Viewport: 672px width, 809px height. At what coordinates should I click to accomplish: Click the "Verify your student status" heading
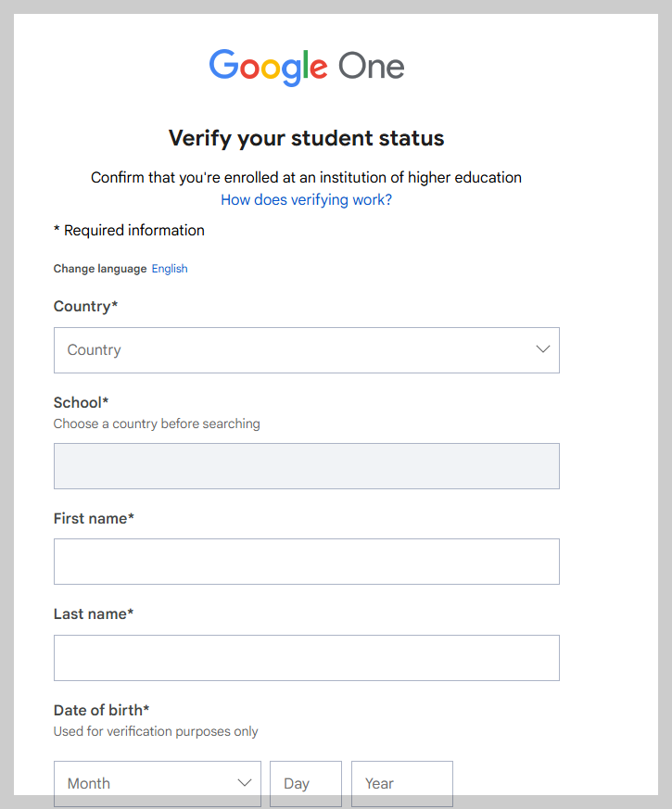pyautogui.click(x=306, y=139)
